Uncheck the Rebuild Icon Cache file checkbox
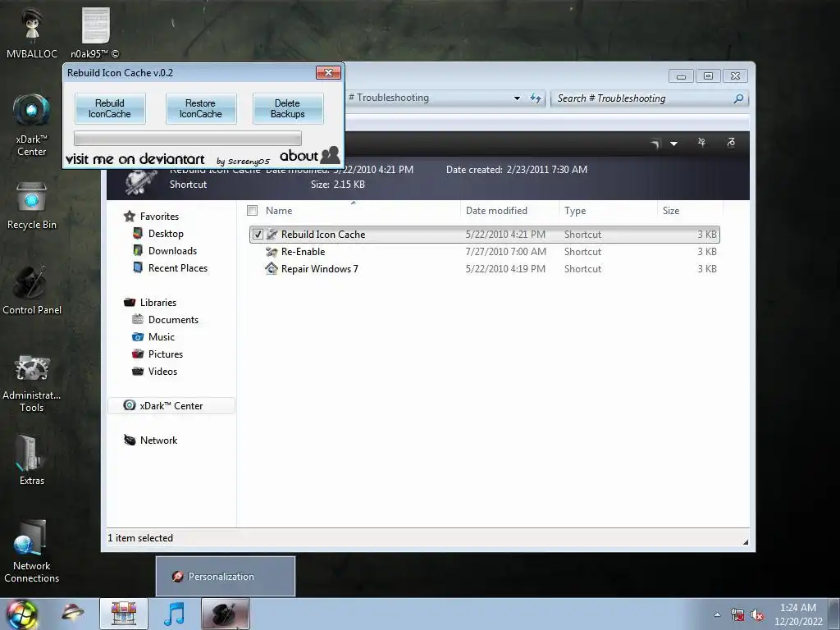This screenshot has height=630, width=840. click(x=258, y=234)
